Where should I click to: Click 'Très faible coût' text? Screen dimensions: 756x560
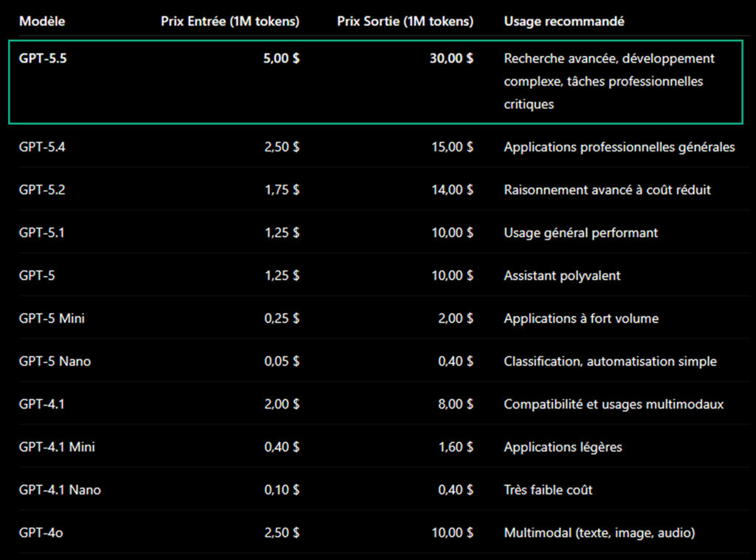[549, 490]
